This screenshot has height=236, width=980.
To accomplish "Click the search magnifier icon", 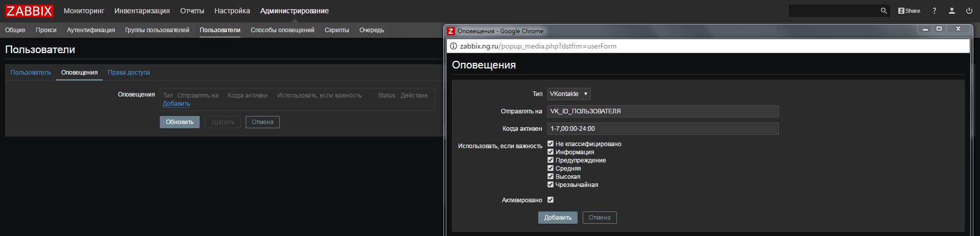I will (883, 11).
